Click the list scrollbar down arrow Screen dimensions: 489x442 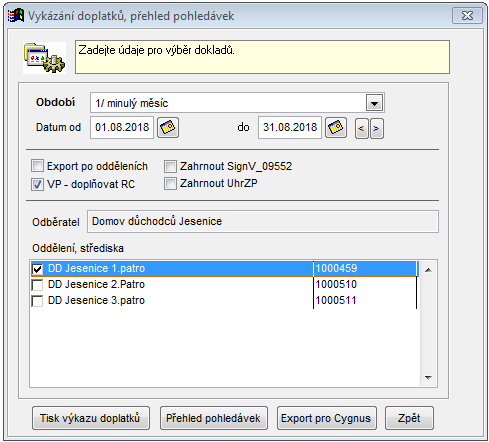click(x=429, y=378)
